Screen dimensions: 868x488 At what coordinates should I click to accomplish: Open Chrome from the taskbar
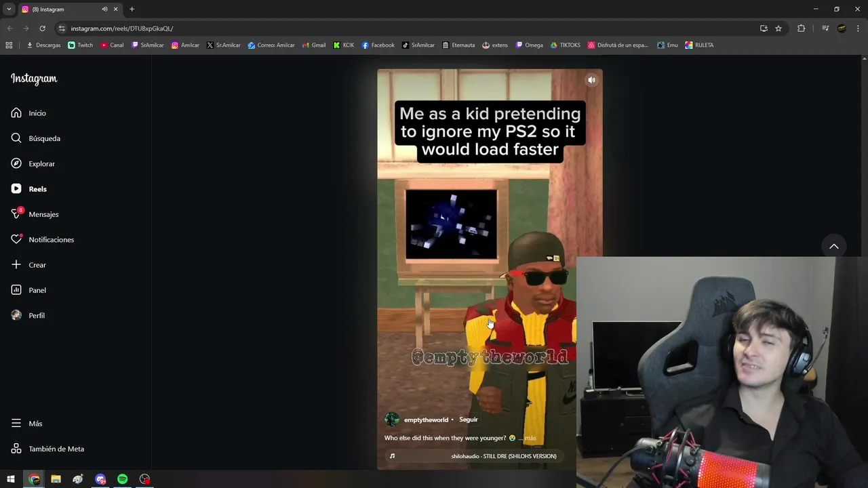point(34,479)
